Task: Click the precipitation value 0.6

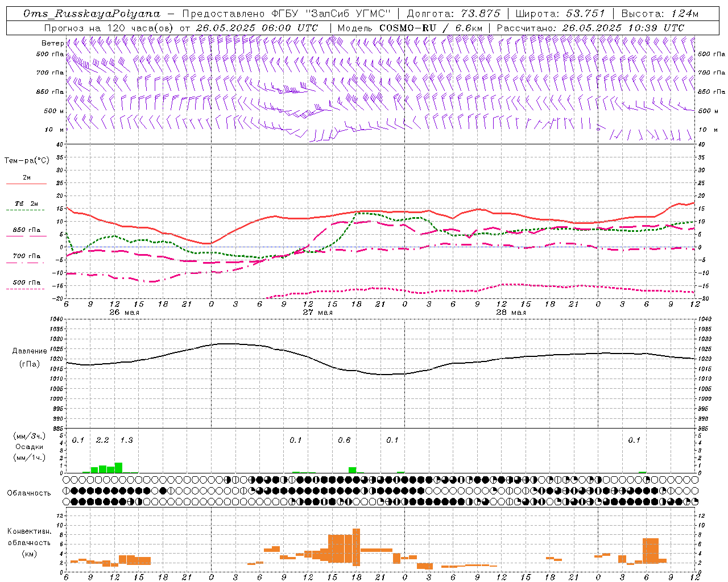Action: point(344,440)
